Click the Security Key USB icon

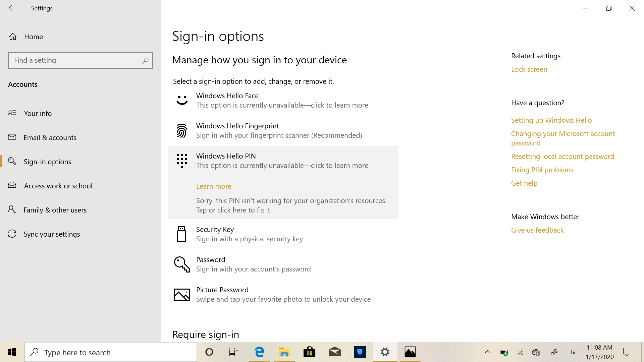[181, 234]
